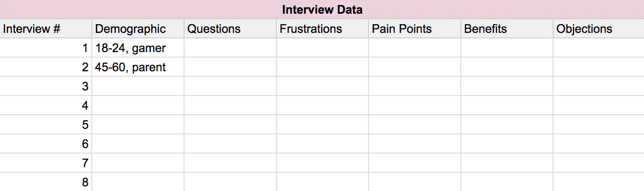Click interview number 4 cell
This screenshot has height=191, width=644.
(46, 106)
